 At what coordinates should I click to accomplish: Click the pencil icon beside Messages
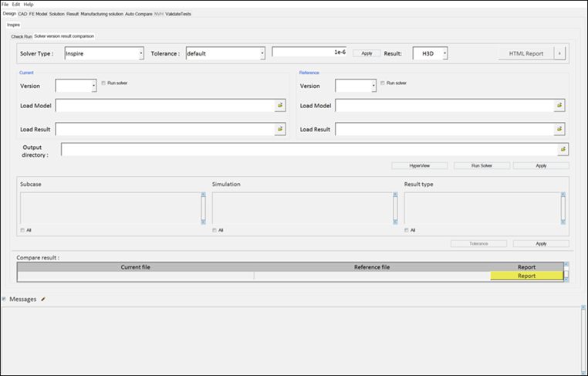[x=43, y=299]
